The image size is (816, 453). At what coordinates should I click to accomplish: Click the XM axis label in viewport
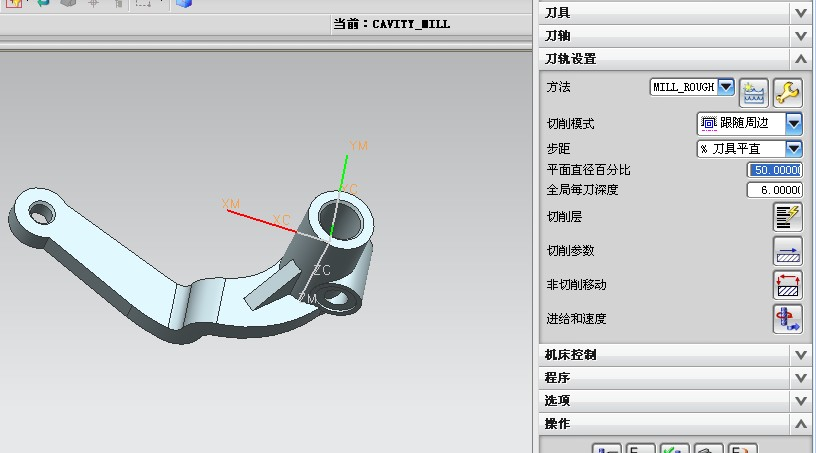[231, 204]
